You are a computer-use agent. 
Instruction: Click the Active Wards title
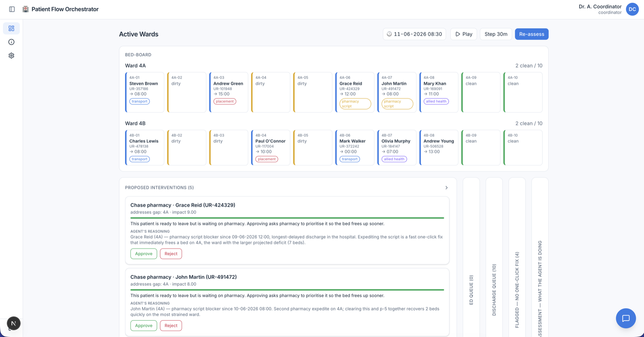pos(138,34)
